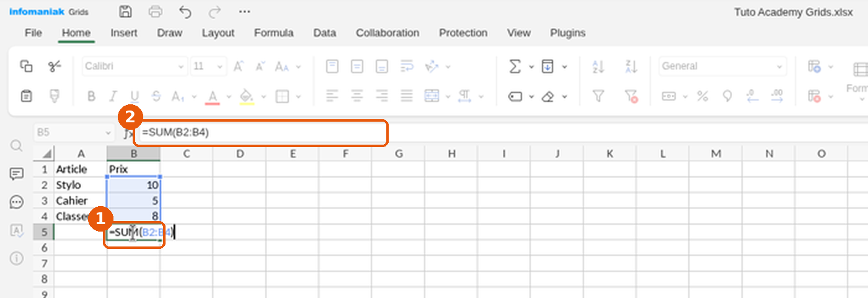Click the Summation sigma icon

pos(515,66)
